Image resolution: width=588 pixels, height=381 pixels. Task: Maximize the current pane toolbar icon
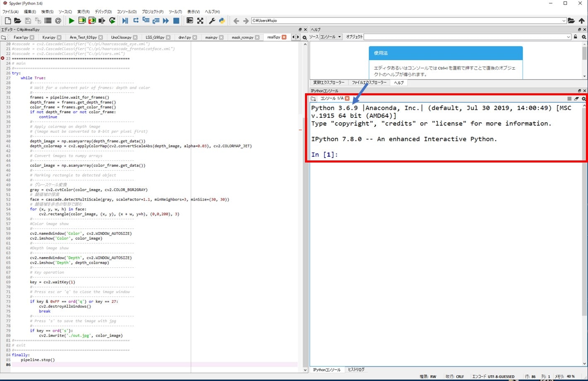click(x=190, y=21)
